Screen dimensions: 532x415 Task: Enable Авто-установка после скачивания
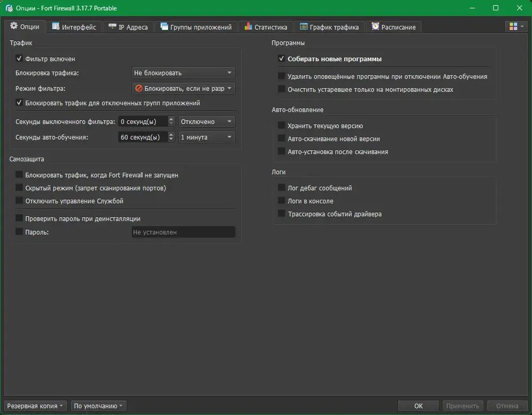pos(281,151)
